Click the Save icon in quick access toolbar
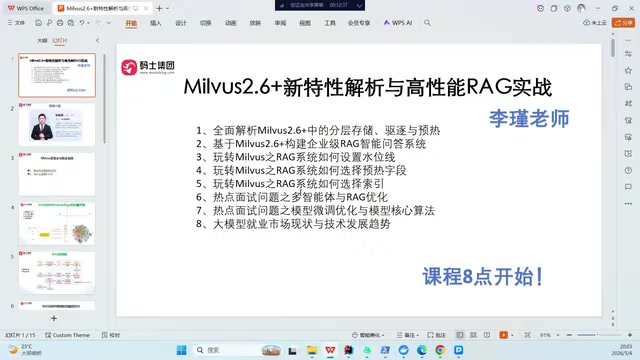The width and height of the screenshot is (640, 360). [38, 23]
